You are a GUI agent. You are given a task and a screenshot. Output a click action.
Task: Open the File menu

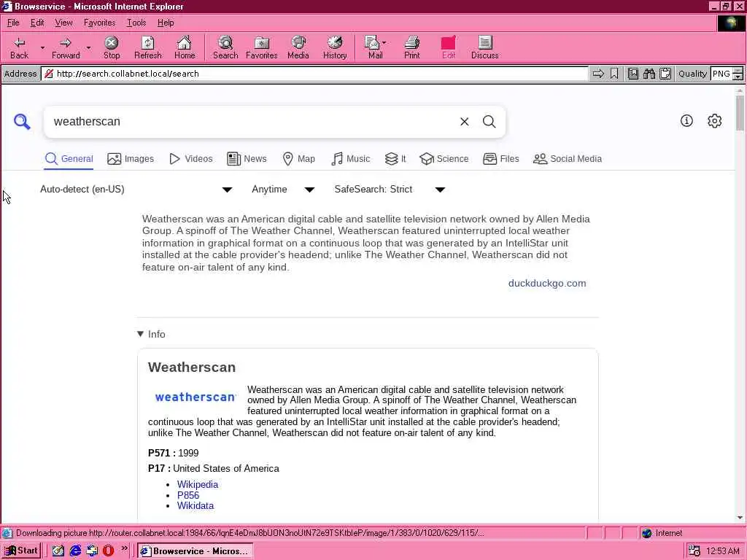click(x=13, y=23)
